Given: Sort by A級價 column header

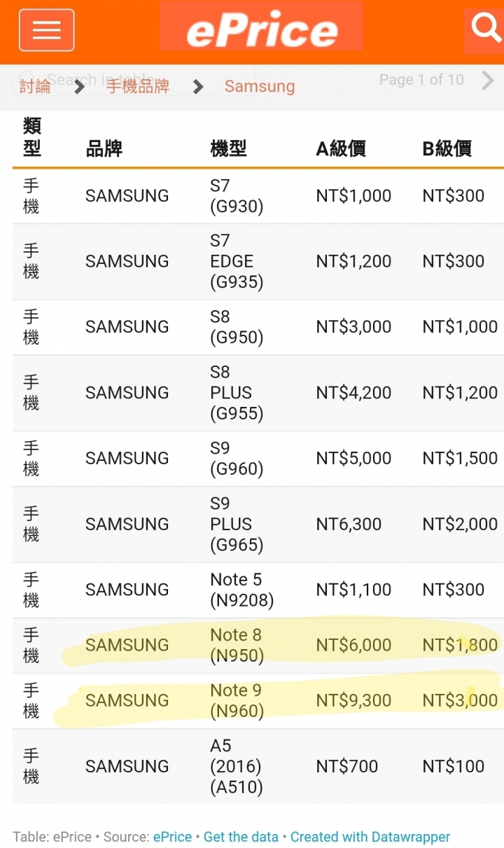Looking at the screenshot, I should (341, 148).
